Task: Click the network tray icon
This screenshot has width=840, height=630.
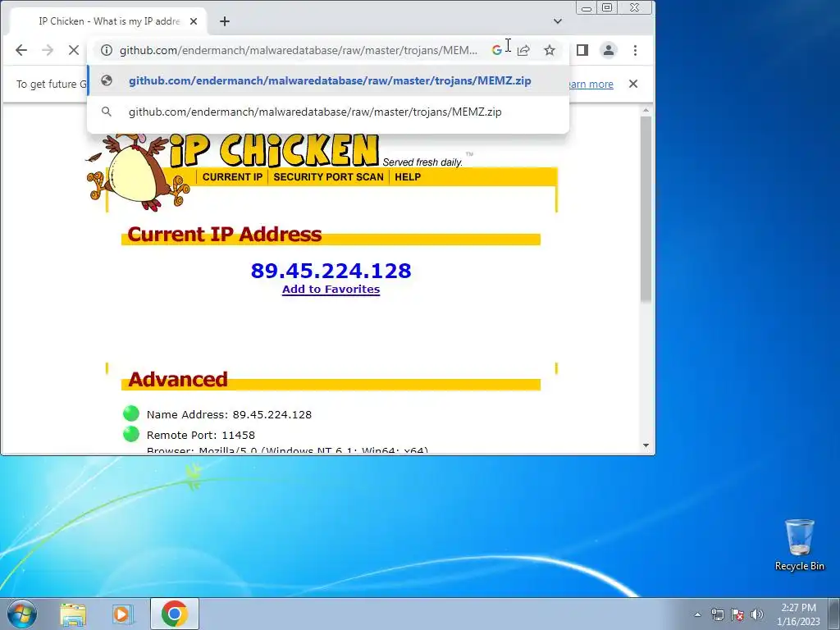Action: [717, 614]
